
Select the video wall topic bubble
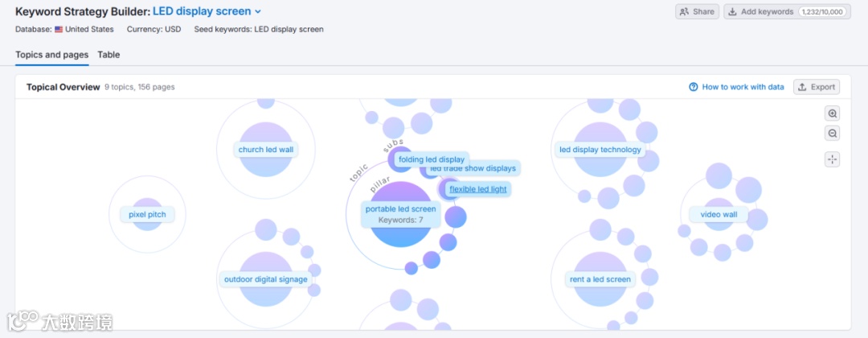point(719,214)
